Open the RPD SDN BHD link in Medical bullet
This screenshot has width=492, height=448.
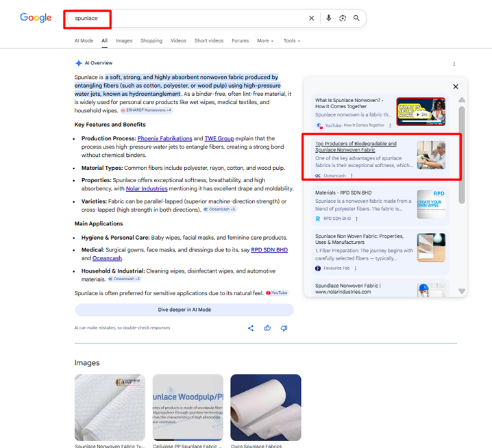click(x=269, y=250)
